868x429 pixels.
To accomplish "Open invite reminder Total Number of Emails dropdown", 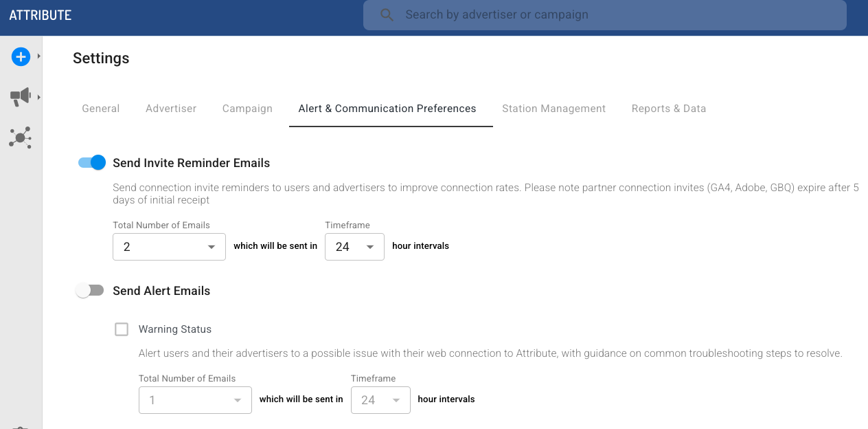I will click(x=169, y=247).
